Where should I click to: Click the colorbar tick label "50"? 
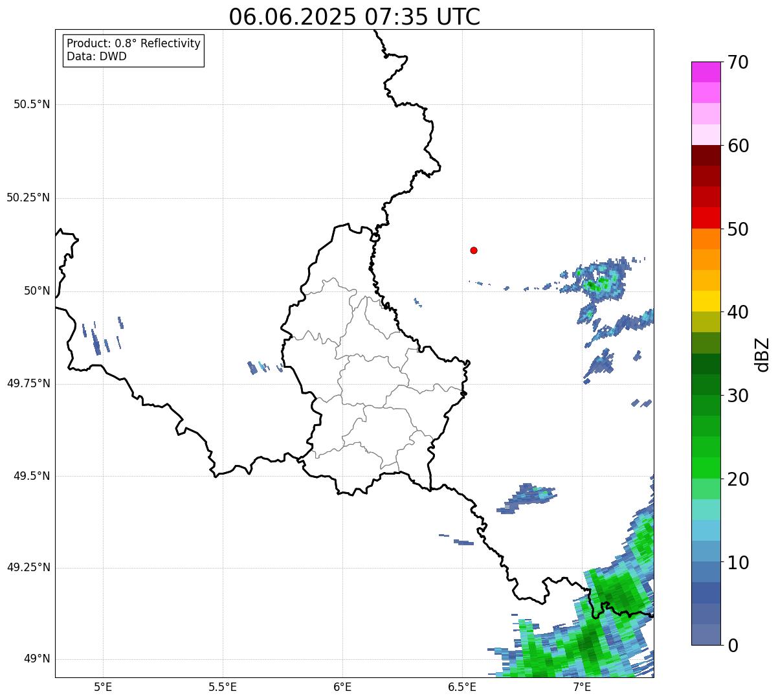click(738, 229)
